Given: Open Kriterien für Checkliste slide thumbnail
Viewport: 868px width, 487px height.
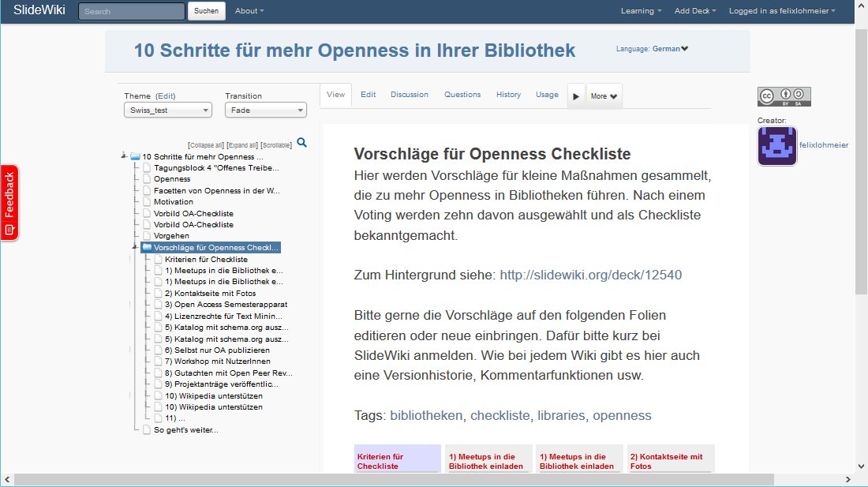Looking at the screenshot, I should pyautogui.click(x=398, y=459).
